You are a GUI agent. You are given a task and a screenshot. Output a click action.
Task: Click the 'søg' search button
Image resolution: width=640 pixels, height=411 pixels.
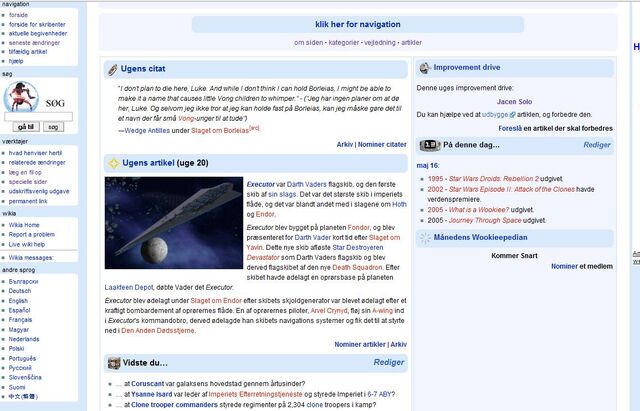(x=53, y=127)
